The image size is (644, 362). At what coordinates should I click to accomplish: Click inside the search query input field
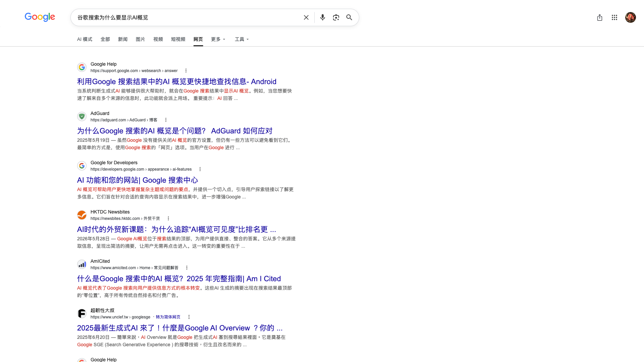(188, 17)
